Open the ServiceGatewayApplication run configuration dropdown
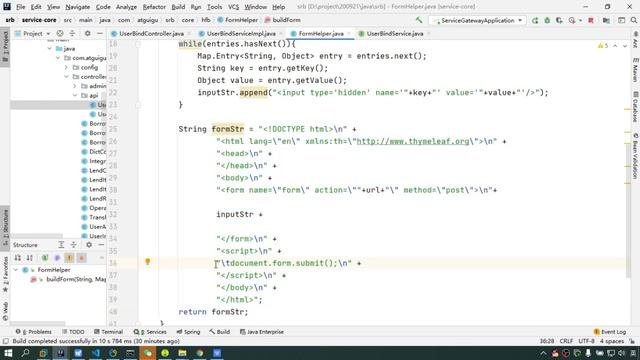Viewport: 640px width, 360px height. tap(478, 20)
